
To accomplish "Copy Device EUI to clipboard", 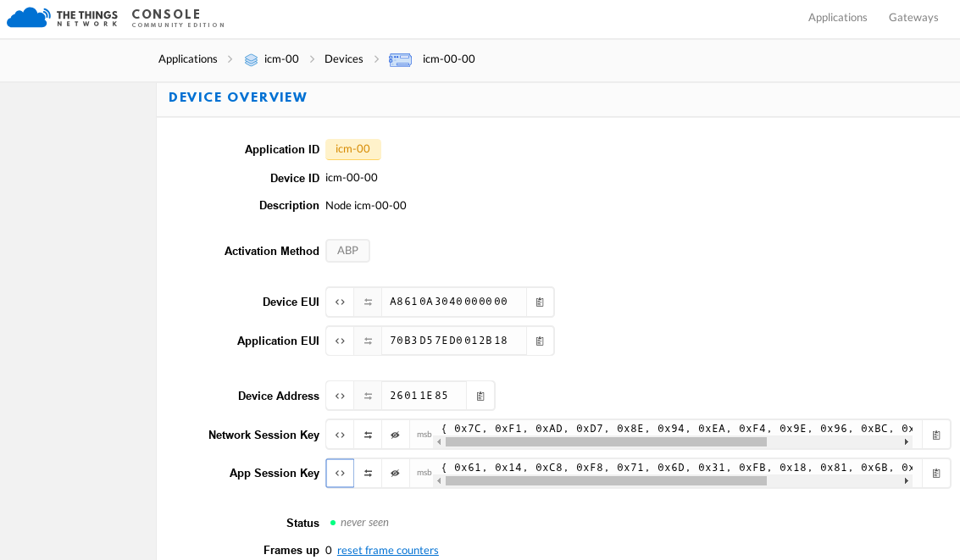I will click(x=540, y=302).
